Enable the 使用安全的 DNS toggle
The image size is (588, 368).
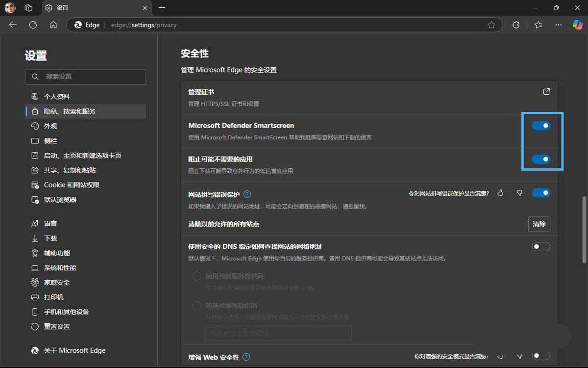point(541,246)
